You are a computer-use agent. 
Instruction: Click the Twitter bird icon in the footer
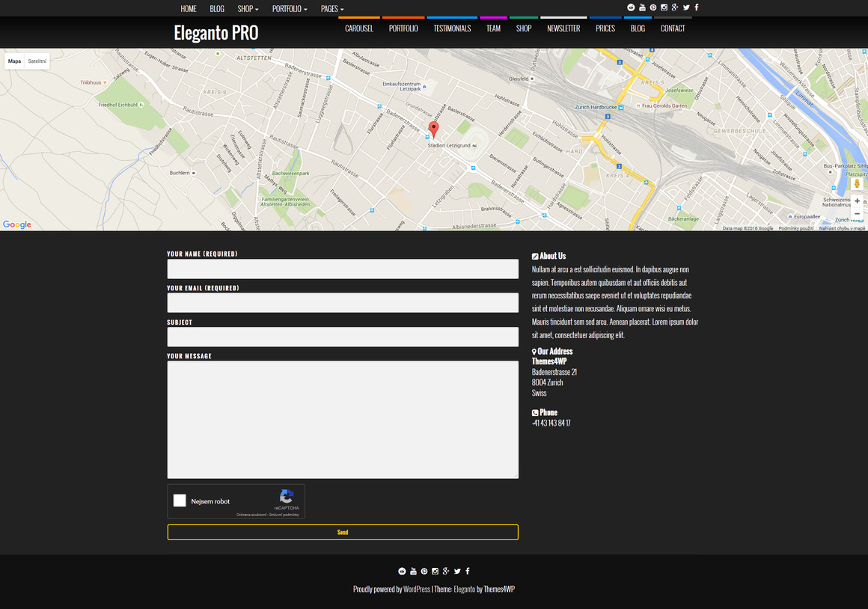(457, 572)
